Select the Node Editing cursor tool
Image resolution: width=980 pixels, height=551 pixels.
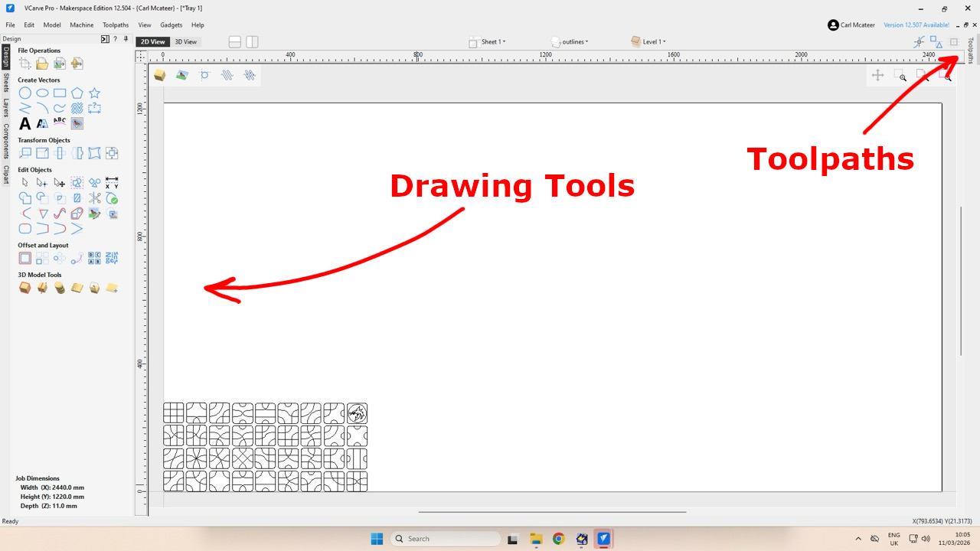tap(42, 183)
